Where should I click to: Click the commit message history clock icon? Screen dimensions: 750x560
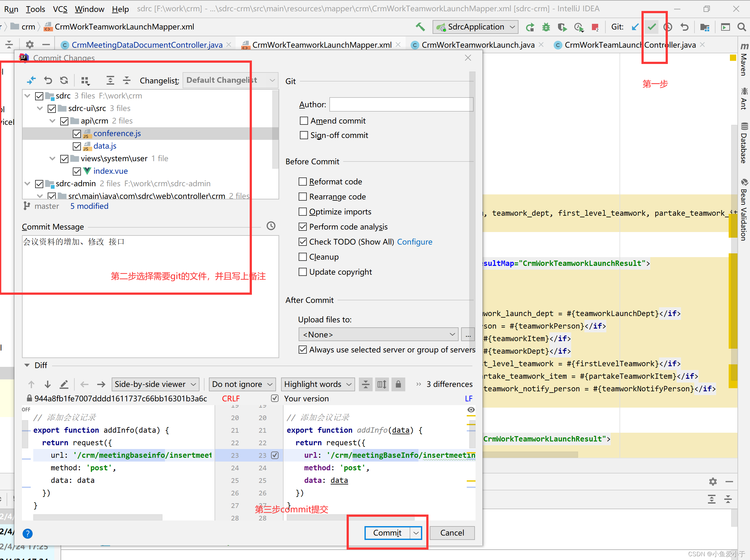[271, 226]
